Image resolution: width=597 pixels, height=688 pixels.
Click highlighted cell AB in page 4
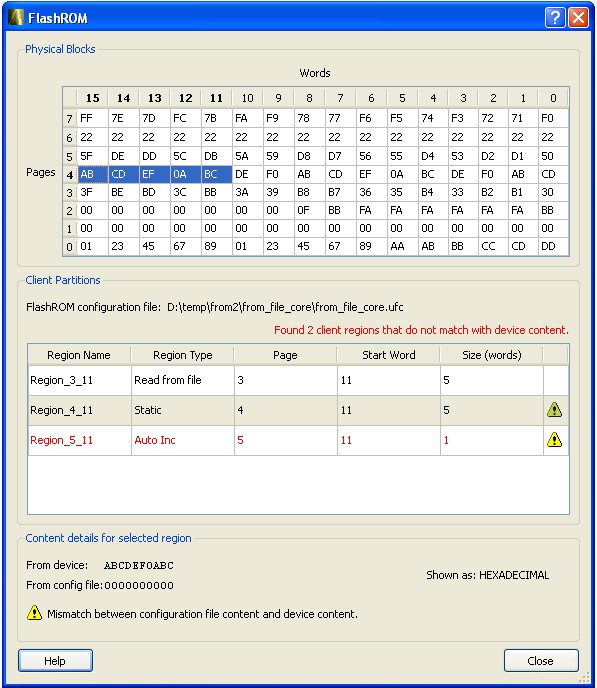[93, 174]
